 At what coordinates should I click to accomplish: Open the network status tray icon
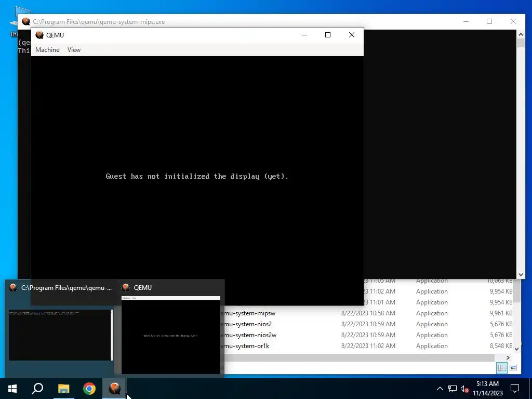[x=453, y=389]
